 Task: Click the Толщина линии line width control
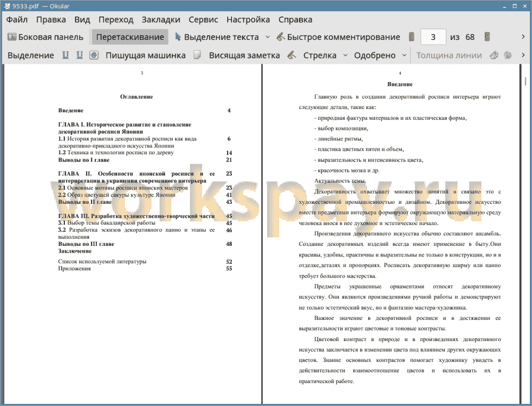click(449, 55)
